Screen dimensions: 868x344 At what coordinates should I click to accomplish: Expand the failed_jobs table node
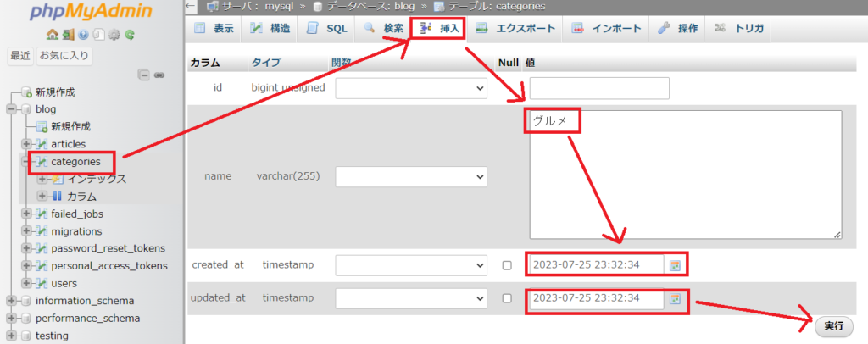(x=26, y=214)
